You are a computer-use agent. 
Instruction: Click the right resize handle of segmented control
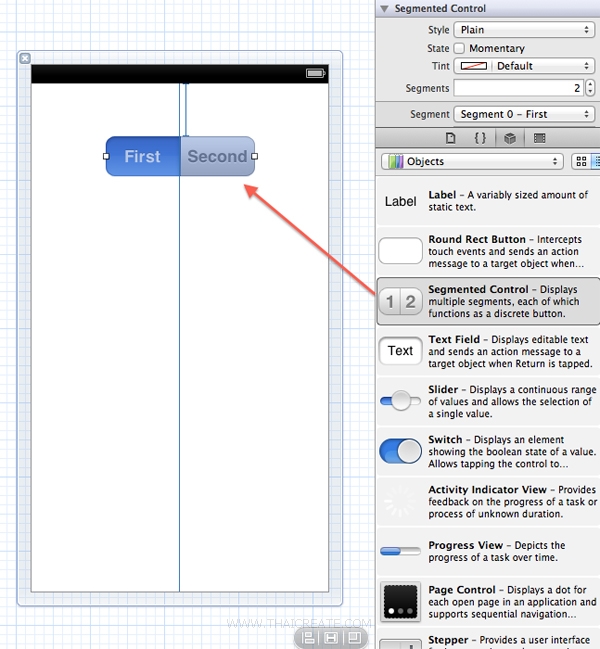tap(254, 156)
